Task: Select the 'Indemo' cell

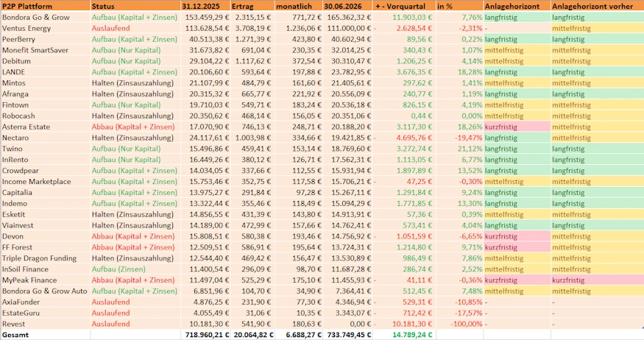Action: (x=45, y=203)
